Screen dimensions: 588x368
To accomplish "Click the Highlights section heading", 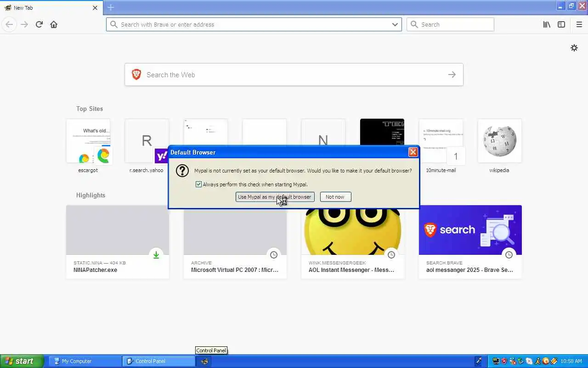I will (x=90, y=195).
